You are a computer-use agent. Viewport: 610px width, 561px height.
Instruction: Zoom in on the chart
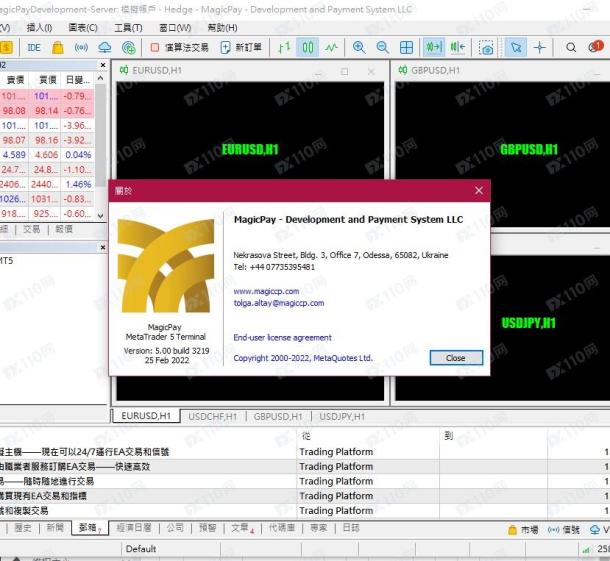tap(359, 47)
